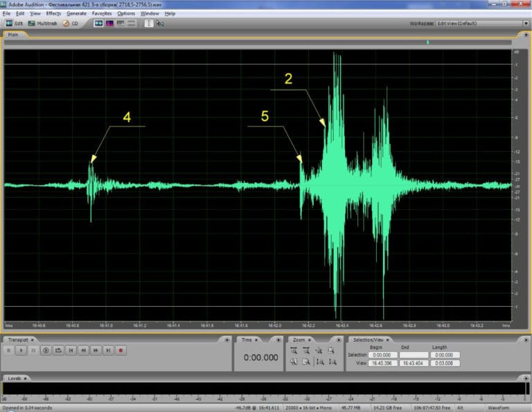Click the View Begin field
The height and width of the screenshot is (412, 532).
coord(382,363)
